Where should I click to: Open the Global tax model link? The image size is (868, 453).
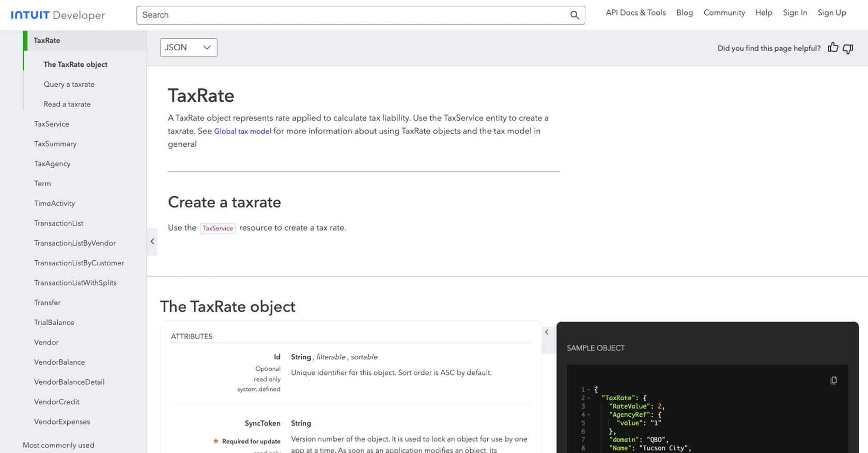(242, 131)
